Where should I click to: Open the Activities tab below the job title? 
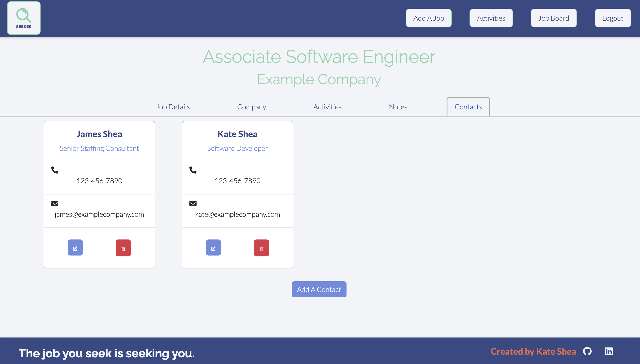328,107
